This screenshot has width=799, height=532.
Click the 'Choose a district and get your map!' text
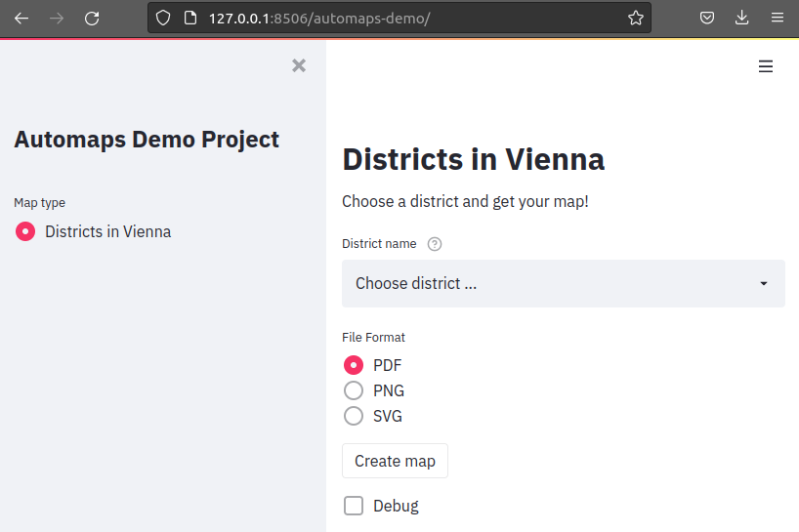click(465, 202)
